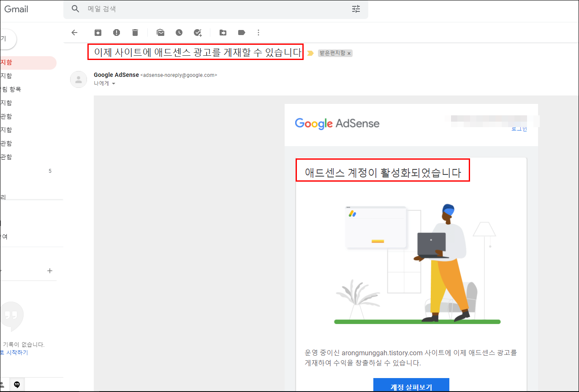Image resolution: width=579 pixels, height=392 pixels.
Task: Click the 기록이 없습니다 chat message text
Action: [24, 345]
